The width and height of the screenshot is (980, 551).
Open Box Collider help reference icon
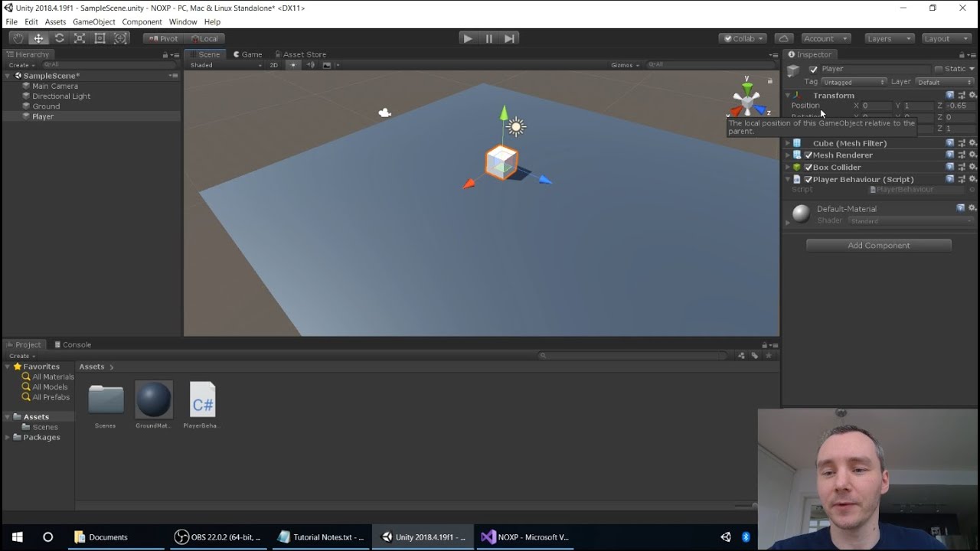950,167
